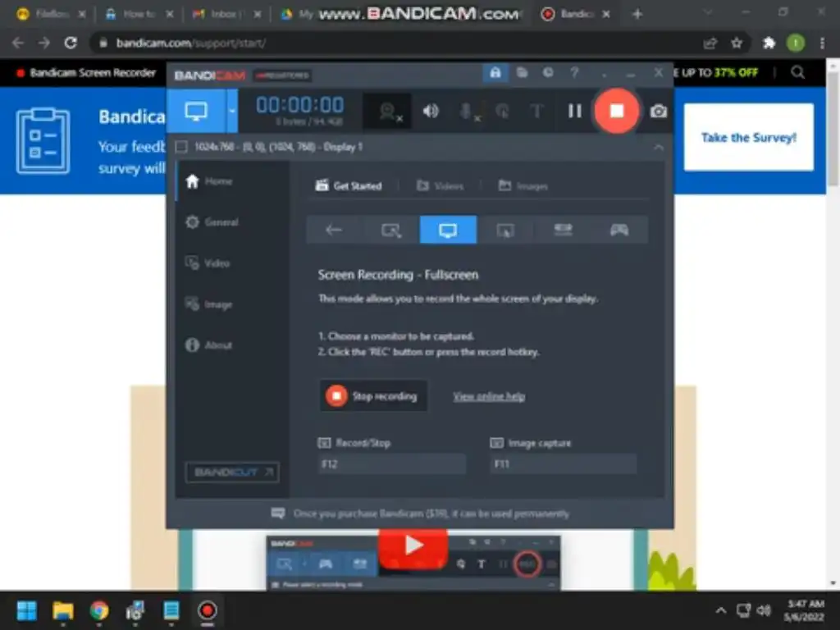Screen dimensions: 840x630
Task: Open the website search magnifier icon
Action: (x=797, y=72)
